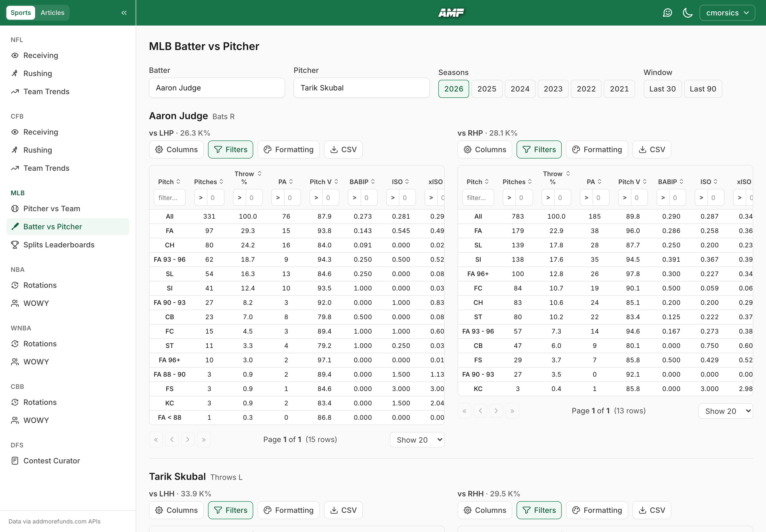This screenshot has height=532, width=766.
Task: Open the feedback chat icon
Action: click(x=667, y=13)
